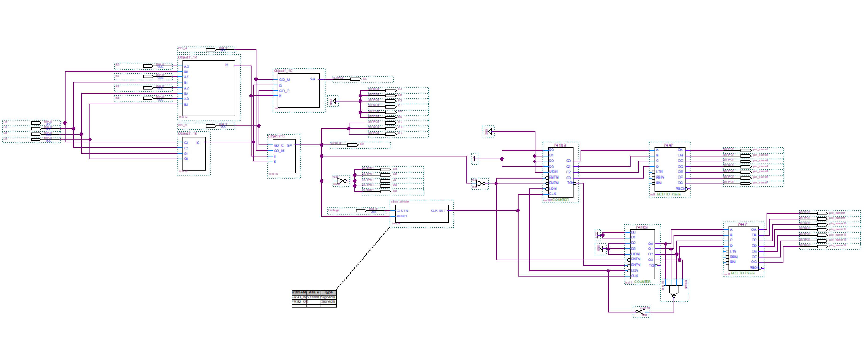
Task: Click the Objectif13 block with SP output
Action: 284,156
